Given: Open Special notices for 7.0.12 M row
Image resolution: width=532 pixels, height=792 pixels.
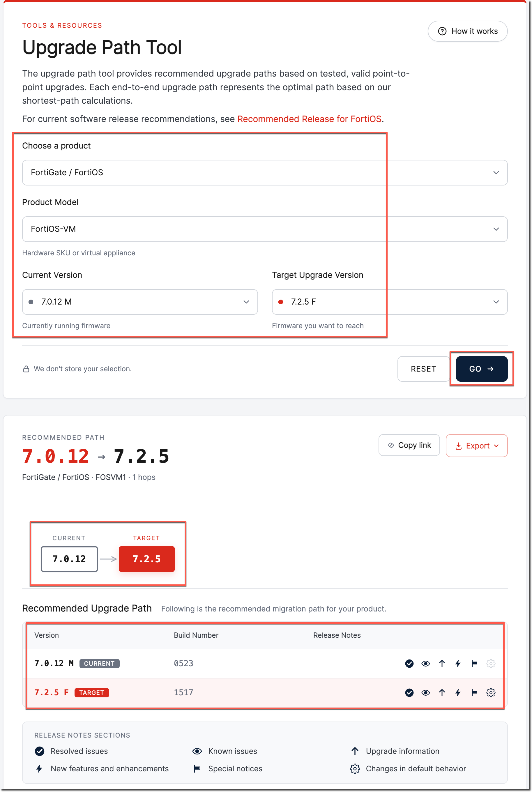Looking at the screenshot, I should point(474,664).
